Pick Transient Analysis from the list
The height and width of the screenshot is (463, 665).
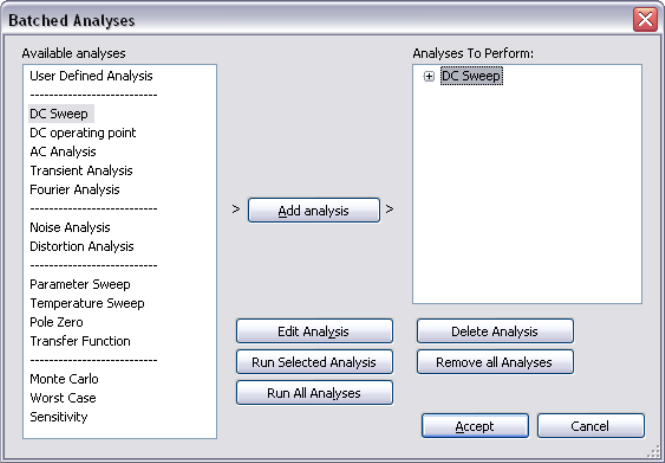(81, 171)
